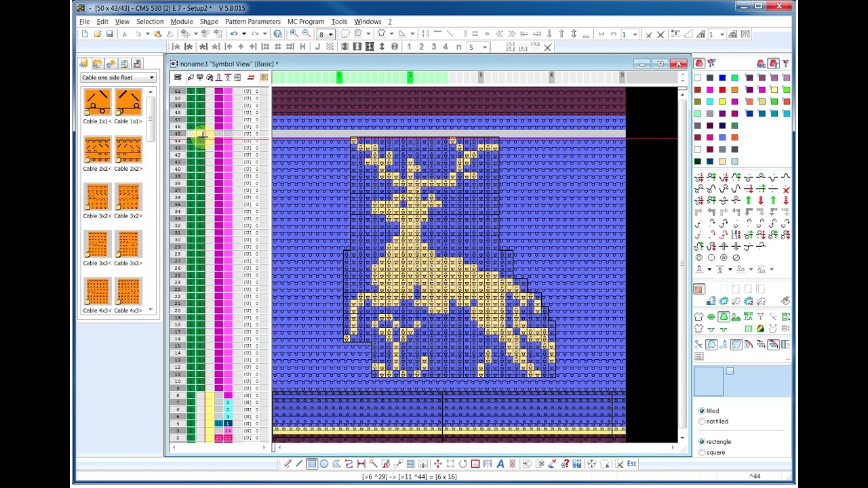This screenshot has height=488, width=868.
Task: Select the 'rectangle' radio option
Action: pos(702,442)
